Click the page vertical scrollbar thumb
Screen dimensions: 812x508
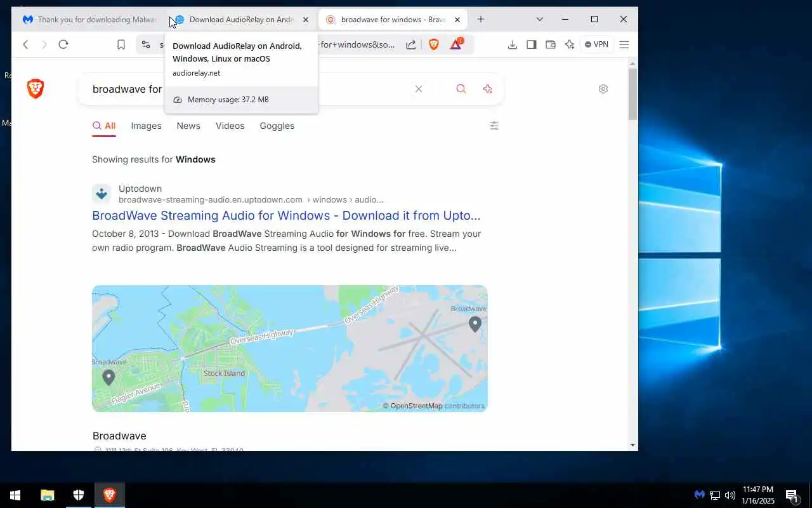[x=632, y=94]
